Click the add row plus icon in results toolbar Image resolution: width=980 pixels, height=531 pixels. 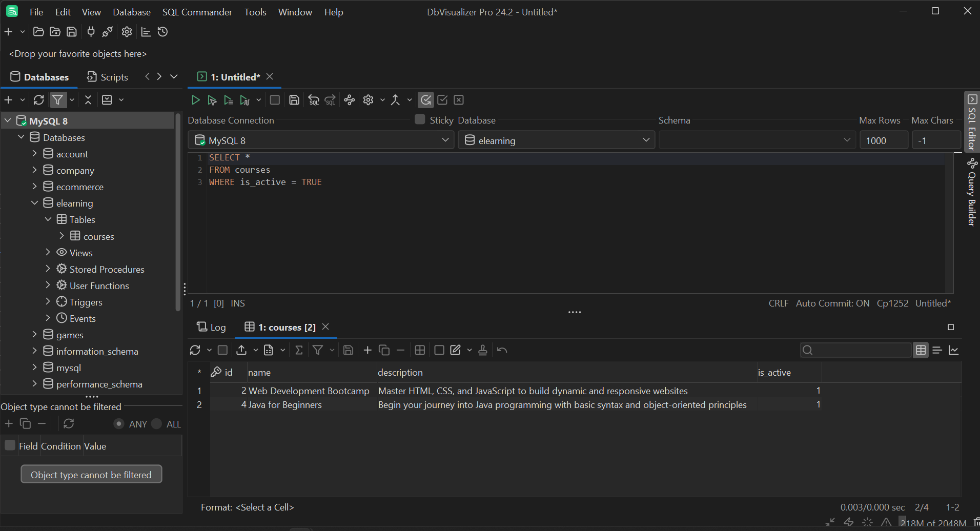(x=367, y=350)
